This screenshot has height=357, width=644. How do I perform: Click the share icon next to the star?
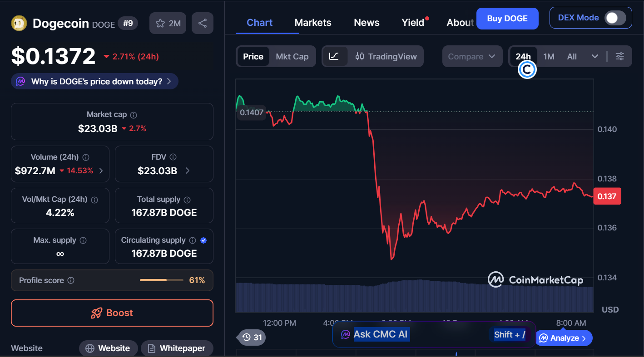[202, 23]
